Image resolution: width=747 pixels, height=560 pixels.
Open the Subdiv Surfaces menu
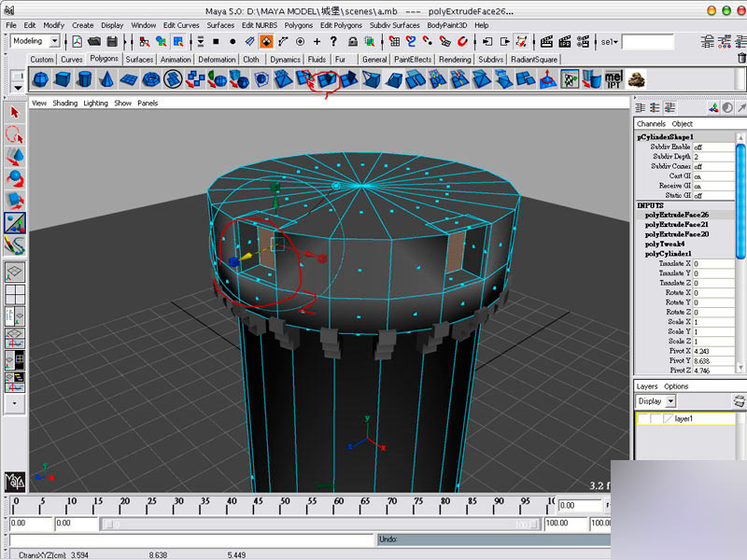(394, 25)
